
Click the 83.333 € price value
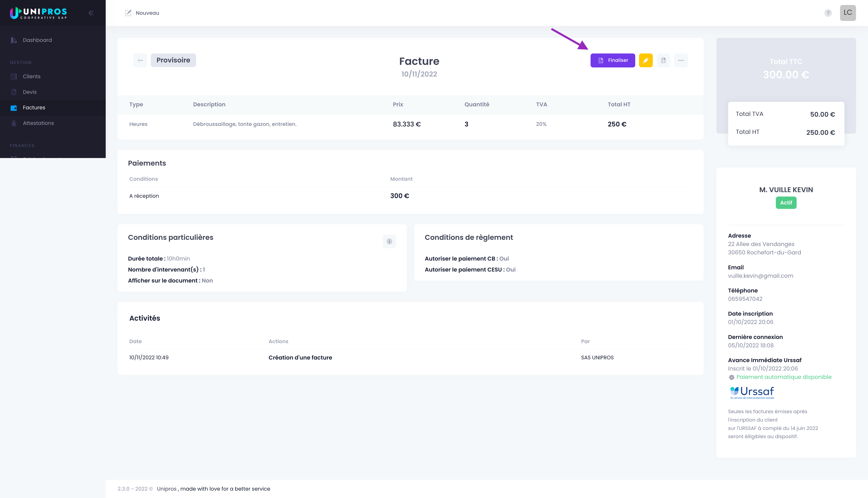pyautogui.click(x=406, y=124)
